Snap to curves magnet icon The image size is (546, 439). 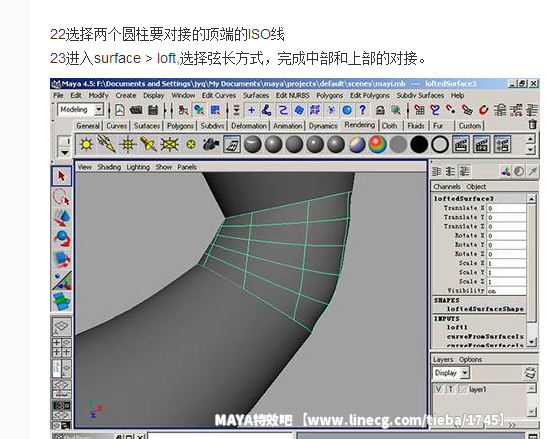click(435, 110)
